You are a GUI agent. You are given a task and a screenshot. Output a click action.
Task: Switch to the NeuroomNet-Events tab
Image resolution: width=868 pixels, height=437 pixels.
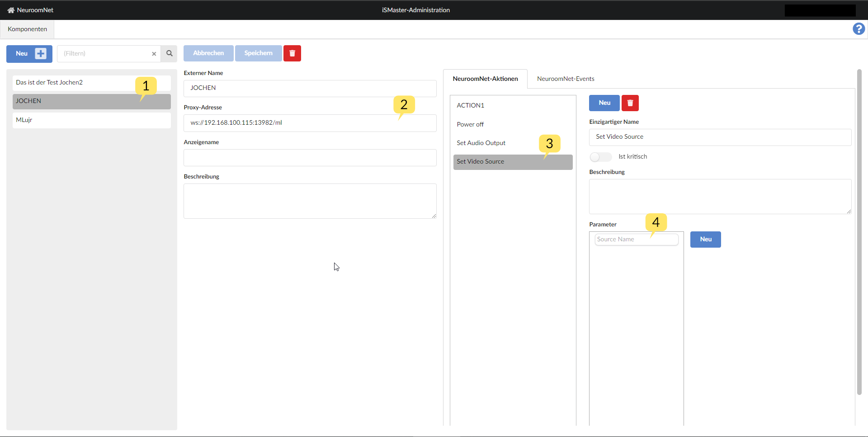tap(566, 79)
